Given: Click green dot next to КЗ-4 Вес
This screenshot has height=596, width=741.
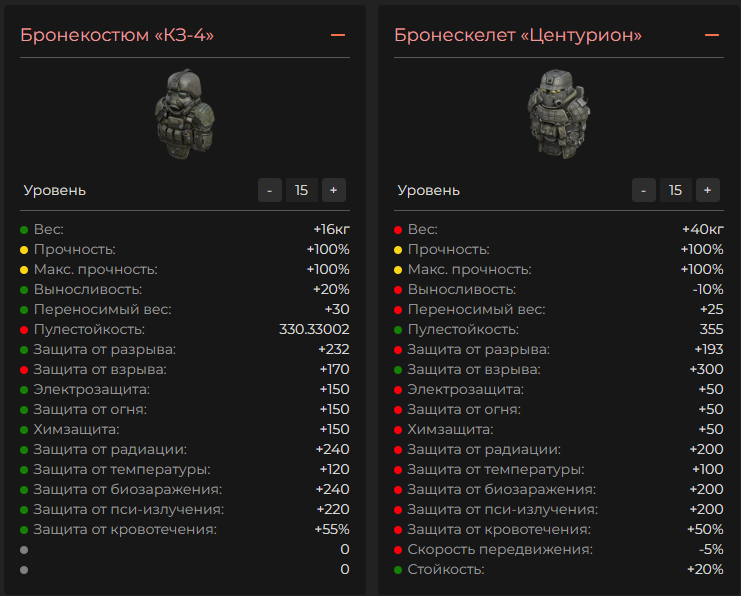Looking at the screenshot, I should pos(24,230).
